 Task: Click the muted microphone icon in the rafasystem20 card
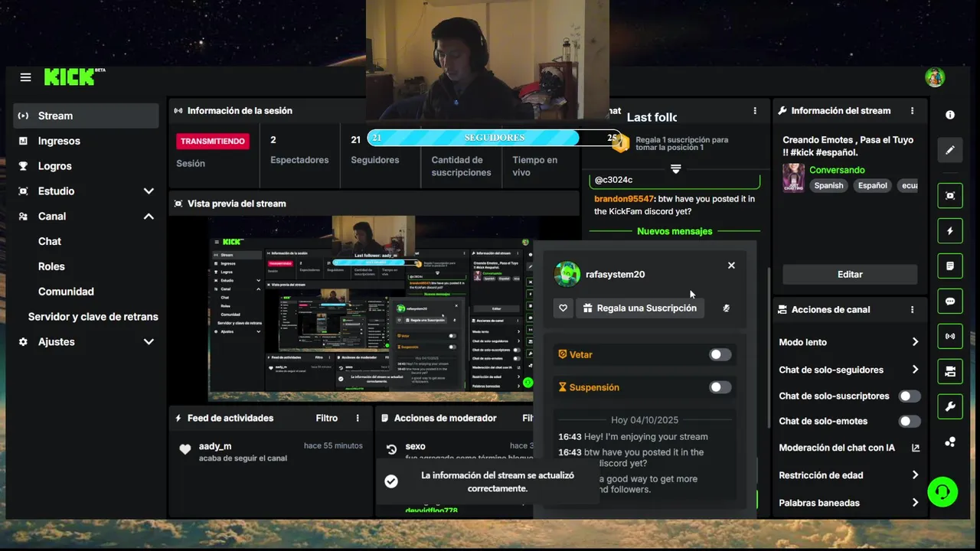tap(726, 308)
